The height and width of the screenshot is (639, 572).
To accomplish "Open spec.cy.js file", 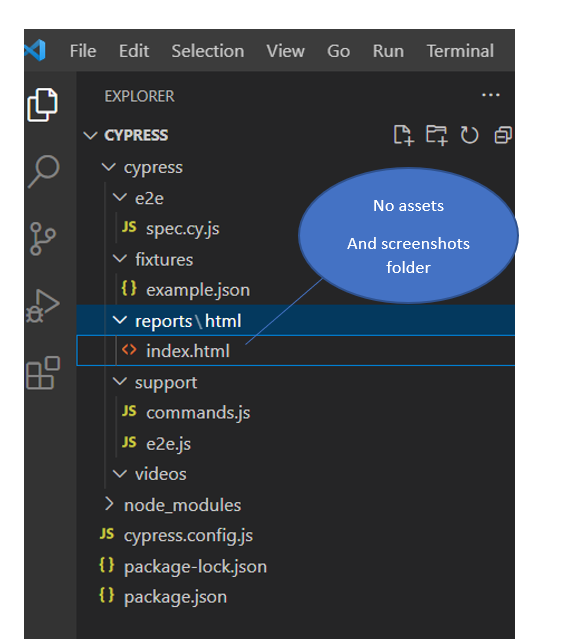I will pos(183,229).
